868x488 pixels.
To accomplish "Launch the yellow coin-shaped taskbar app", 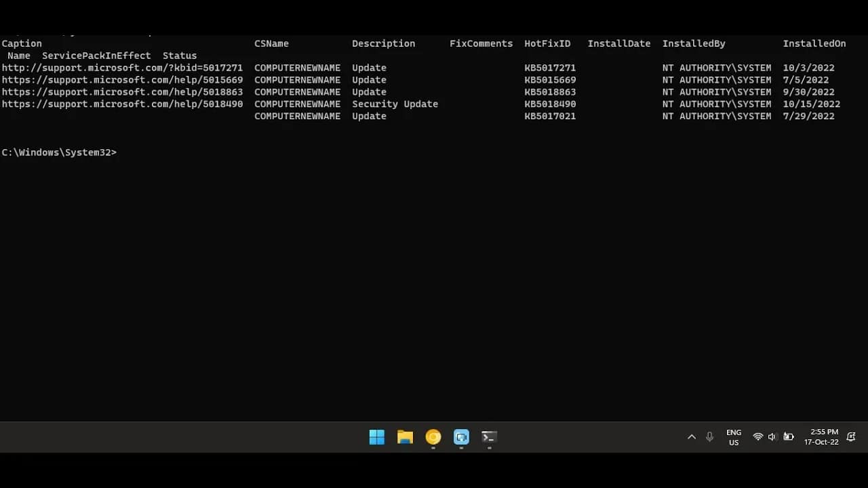I will tap(433, 437).
